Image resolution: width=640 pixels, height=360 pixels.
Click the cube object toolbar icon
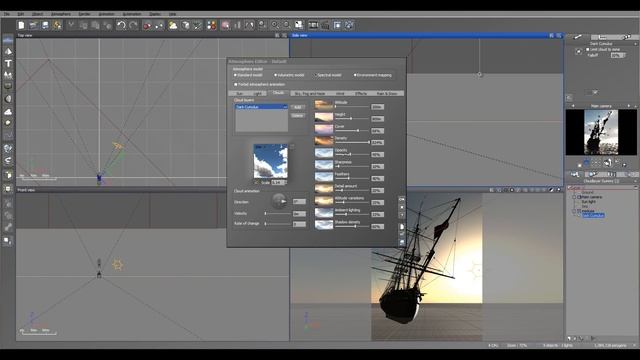click(x=185, y=25)
